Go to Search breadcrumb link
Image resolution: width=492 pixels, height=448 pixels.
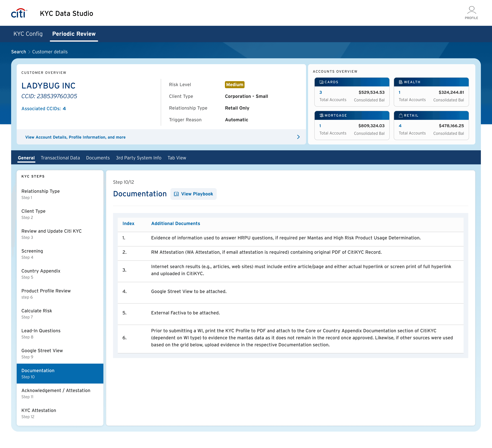pyautogui.click(x=19, y=52)
